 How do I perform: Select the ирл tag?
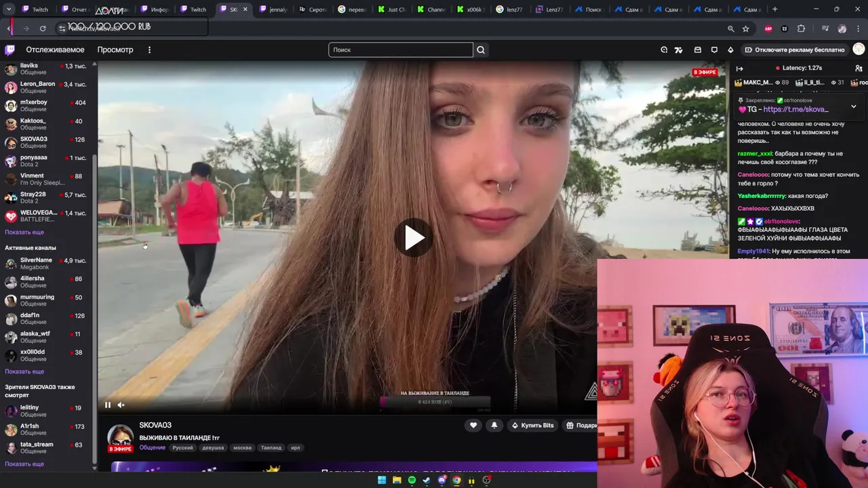pyautogui.click(x=296, y=447)
